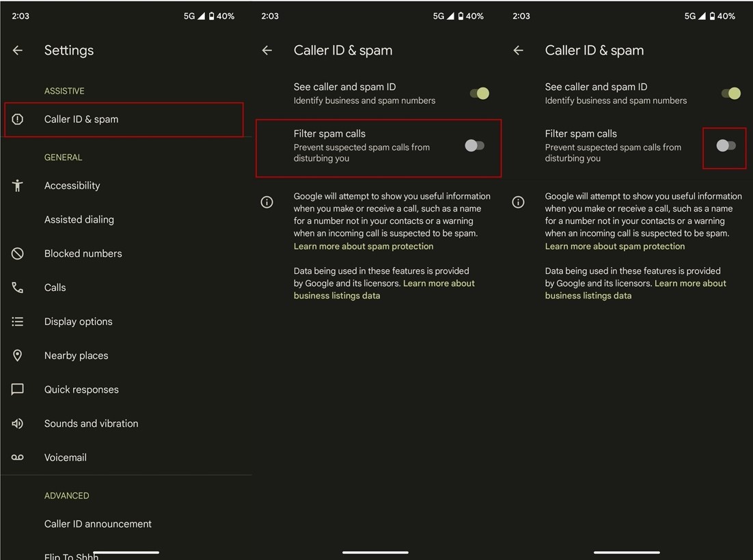Screen dimensions: 753x560
Task: Tap the Blocked numbers prohibited icon
Action: [18, 253]
